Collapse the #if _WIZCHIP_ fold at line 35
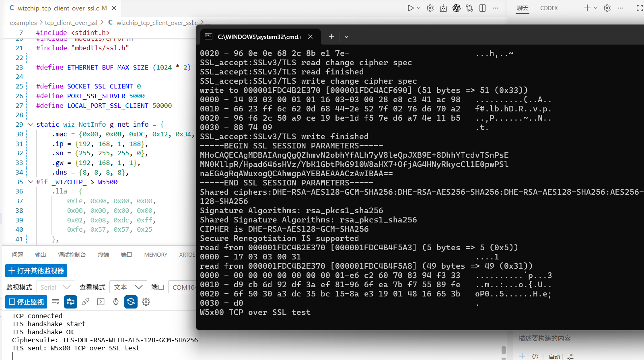The width and height of the screenshot is (644, 360). 31,182
